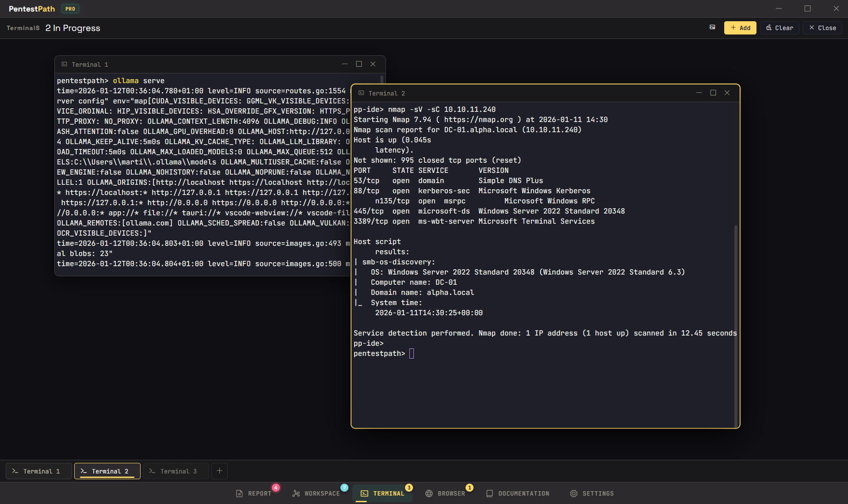The height and width of the screenshot is (504, 848).
Task: Click the Report badge showing 4
Action: click(276, 488)
